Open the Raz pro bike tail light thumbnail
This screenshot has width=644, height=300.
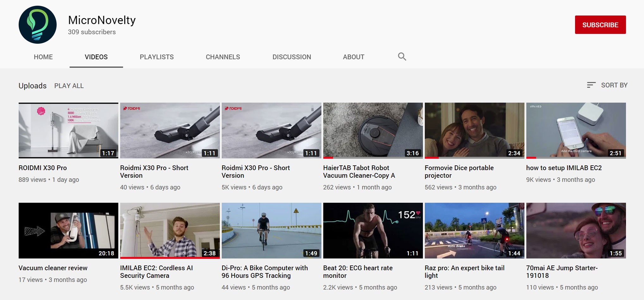pyautogui.click(x=474, y=231)
